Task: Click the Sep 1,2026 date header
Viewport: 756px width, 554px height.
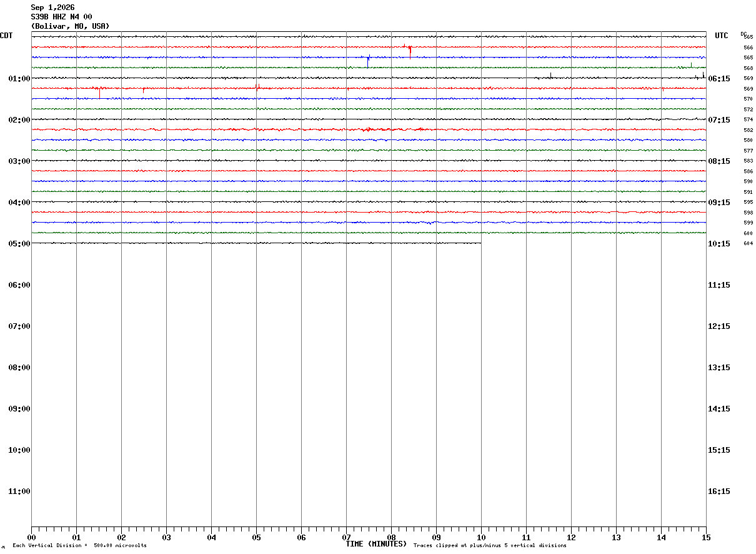Action: coord(52,8)
